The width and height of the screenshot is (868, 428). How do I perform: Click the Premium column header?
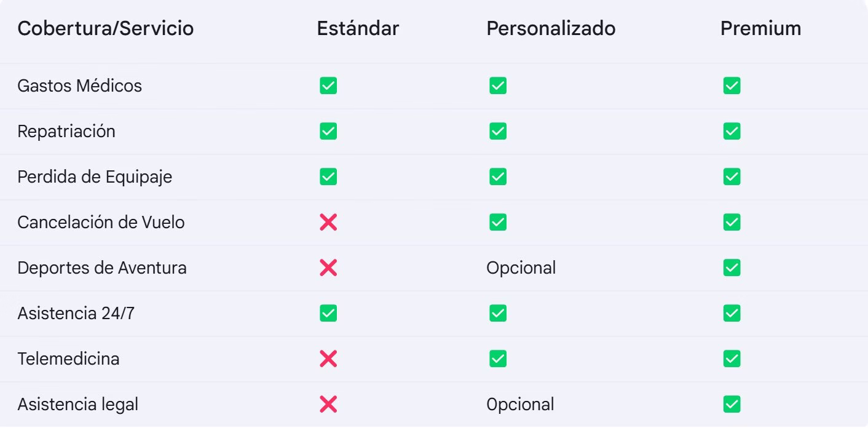click(760, 28)
